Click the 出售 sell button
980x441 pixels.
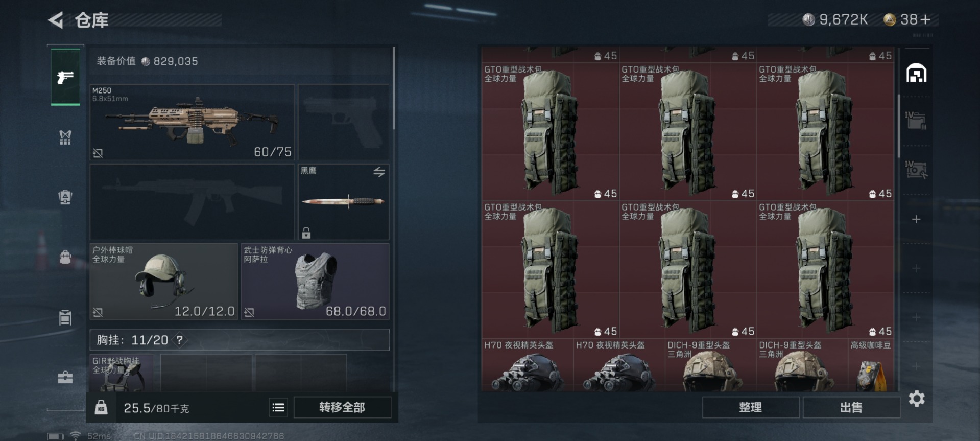(x=851, y=407)
